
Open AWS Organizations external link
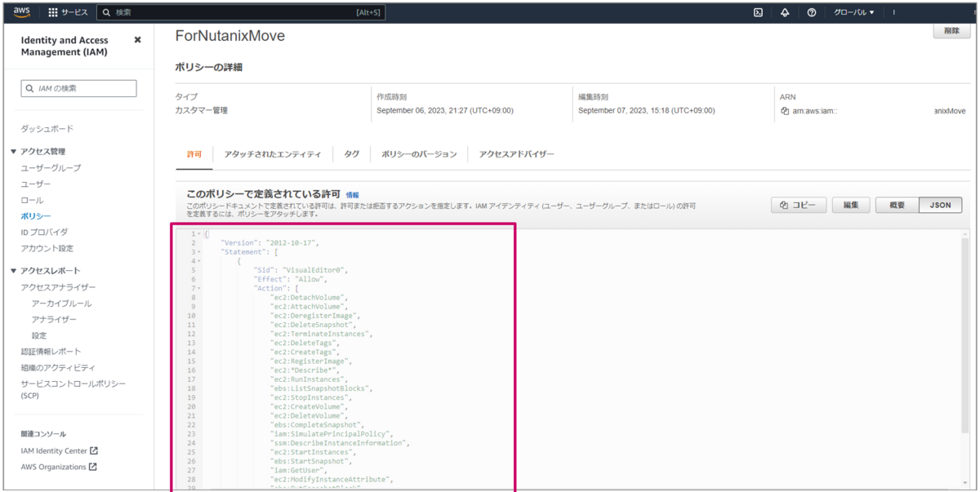59,467
